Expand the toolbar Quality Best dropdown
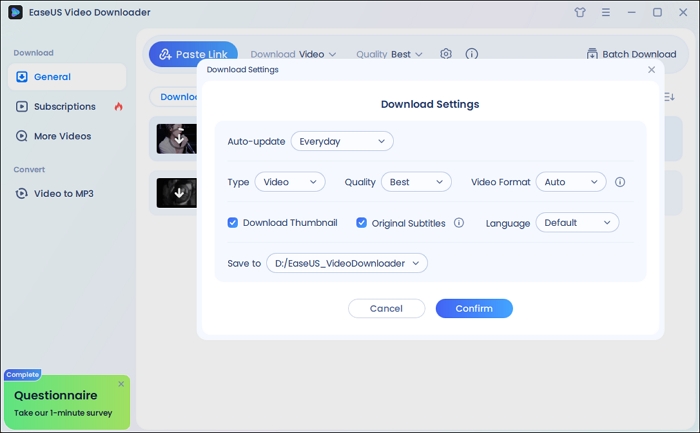The width and height of the screenshot is (700, 433). click(389, 54)
